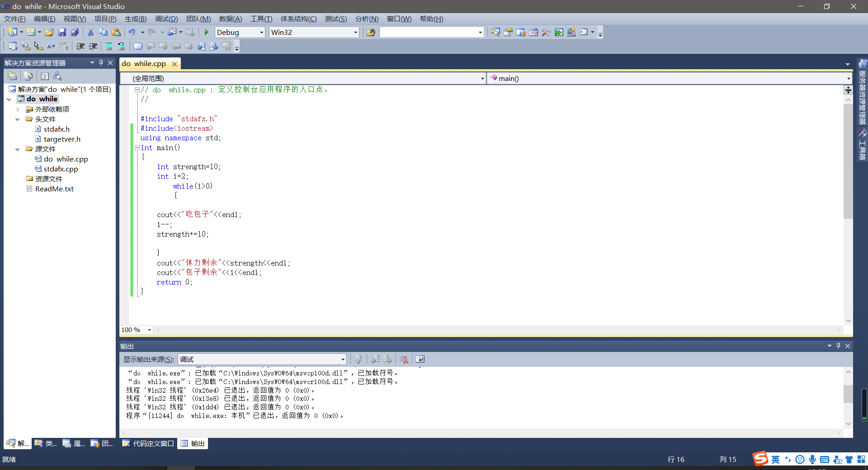Save the current file icon
Screen dimensions: 868x470
point(62,32)
